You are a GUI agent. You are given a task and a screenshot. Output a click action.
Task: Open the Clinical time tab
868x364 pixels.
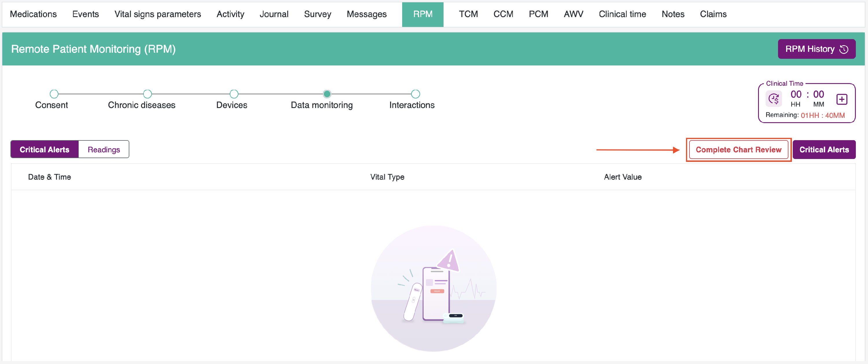tap(622, 14)
